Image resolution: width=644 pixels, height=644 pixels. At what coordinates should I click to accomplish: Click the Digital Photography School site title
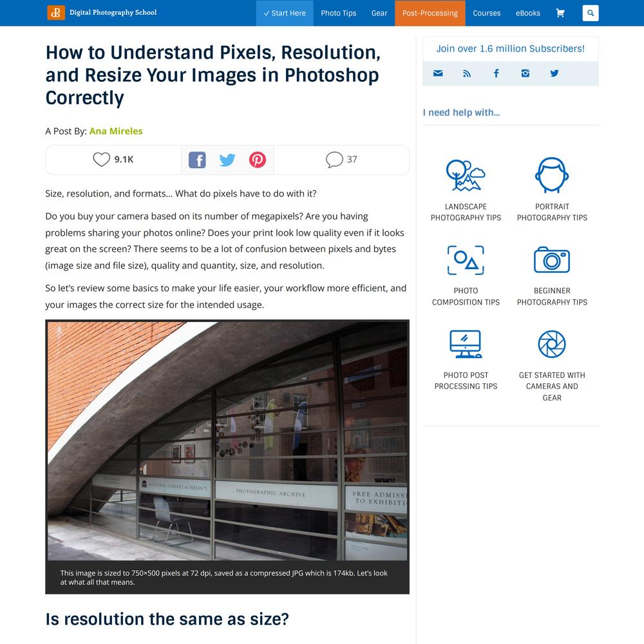point(113,13)
